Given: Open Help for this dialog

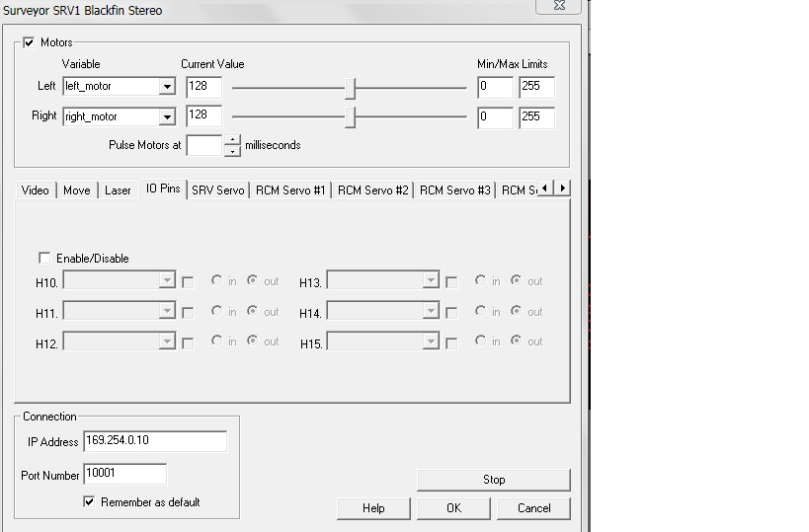Looking at the screenshot, I should pyautogui.click(x=373, y=508).
